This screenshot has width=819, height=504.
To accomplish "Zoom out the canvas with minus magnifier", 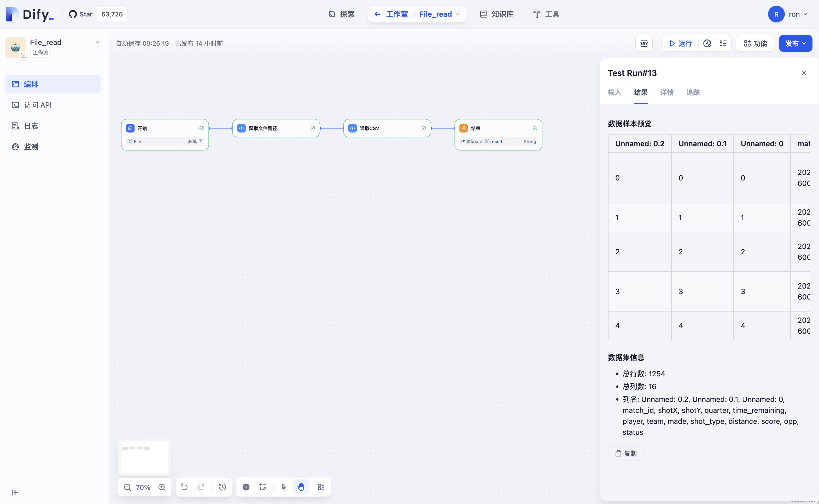I will 127,487.
